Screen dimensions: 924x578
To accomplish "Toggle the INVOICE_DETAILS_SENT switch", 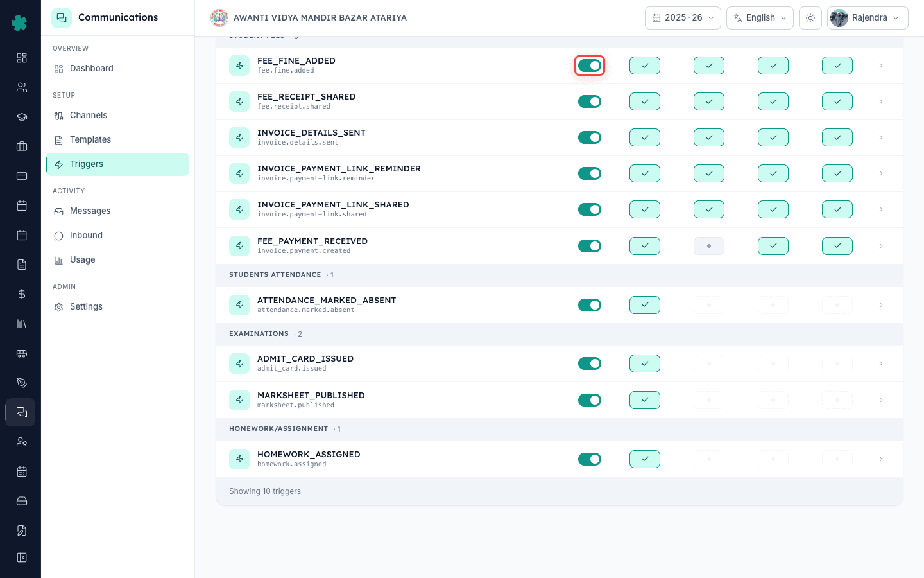I will click(x=590, y=137).
